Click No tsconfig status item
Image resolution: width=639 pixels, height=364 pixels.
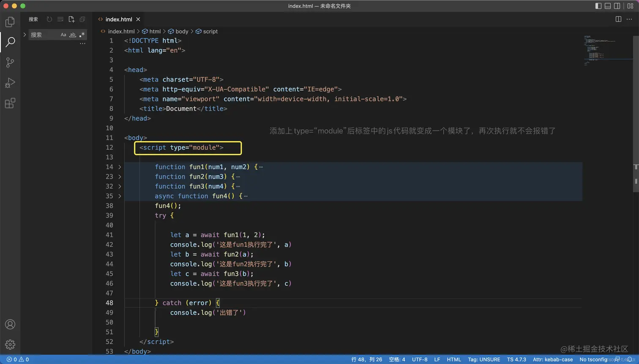[594, 359]
